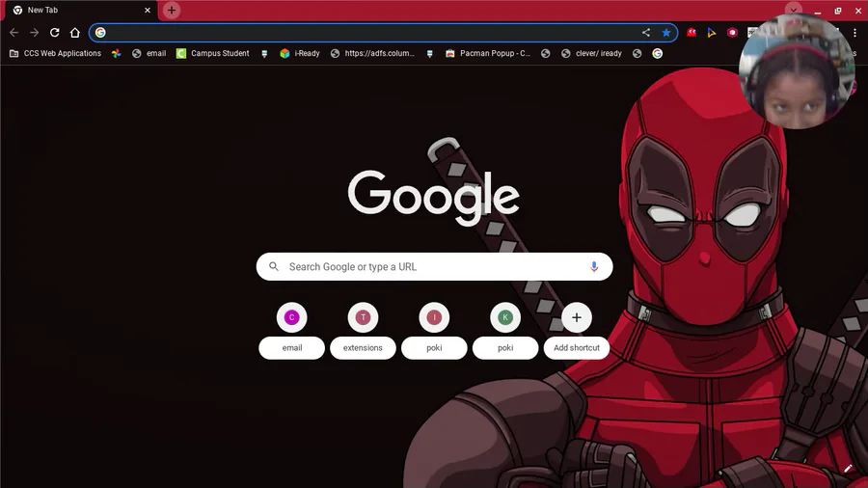Go back with the back arrow
Screen dimensions: 868x488
(14, 33)
